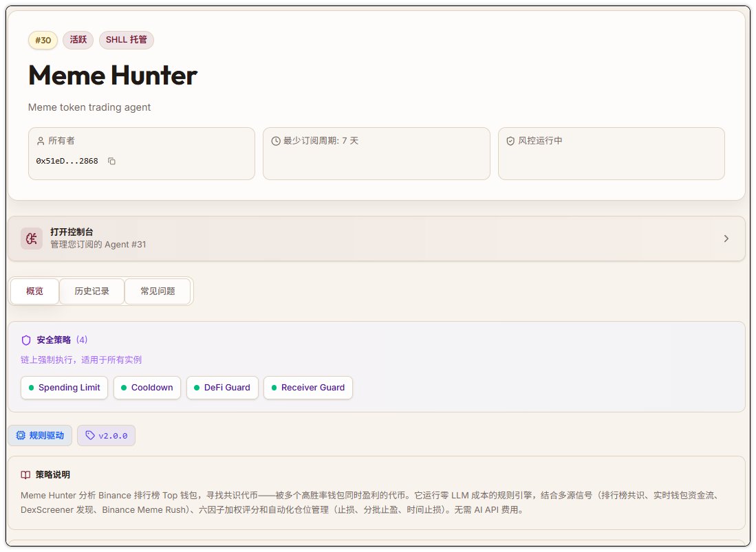Click the shield check icon beside 风控运行中

pos(510,141)
